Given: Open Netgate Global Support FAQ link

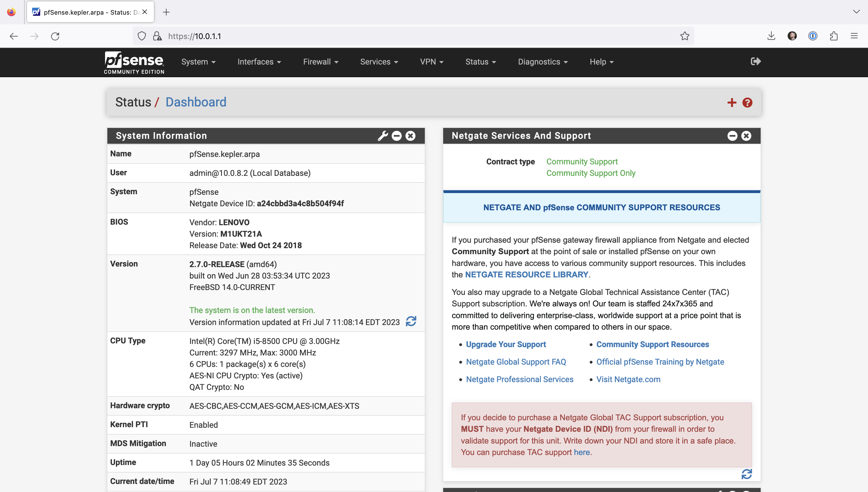Looking at the screenshot, I should [x=516, y=362].
